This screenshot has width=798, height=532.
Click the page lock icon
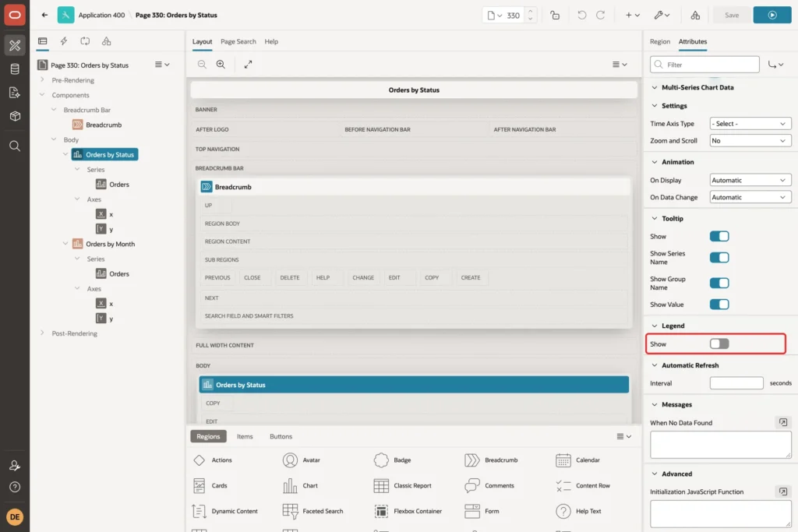coord(555,16)
